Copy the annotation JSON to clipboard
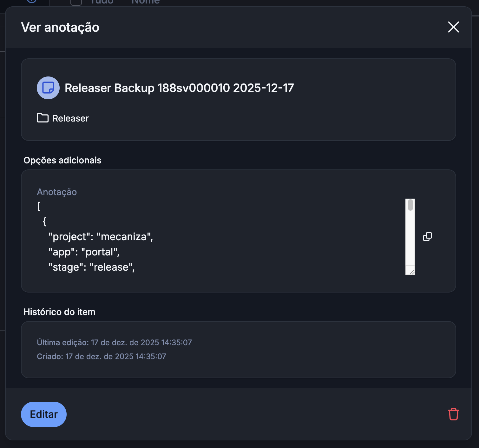The width and height of the screenshot is (479, 448). pyautogui.click(x=428, y=236)
